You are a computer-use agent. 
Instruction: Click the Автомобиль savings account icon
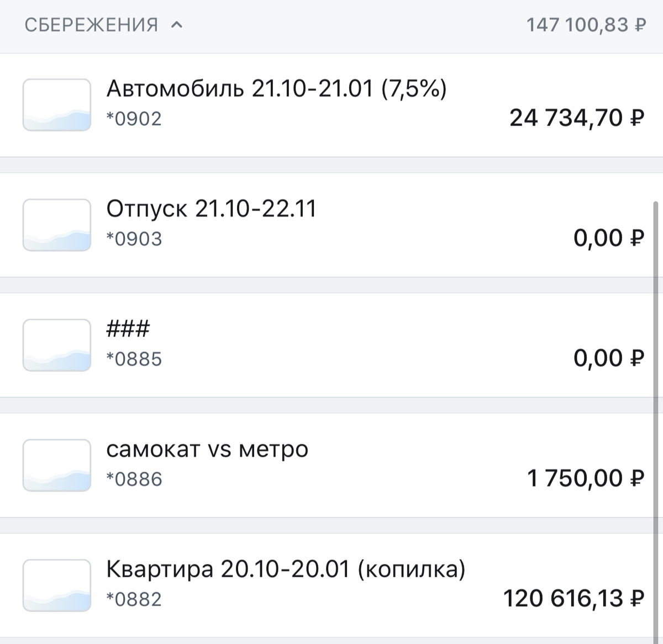tap(57, 105)
